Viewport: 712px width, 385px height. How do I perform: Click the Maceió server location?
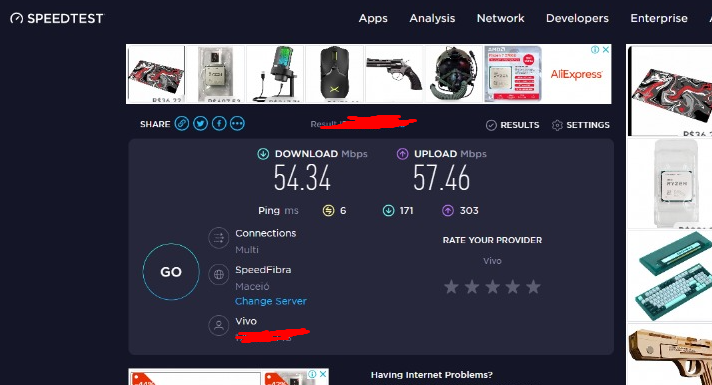click(x=252, y=286)
